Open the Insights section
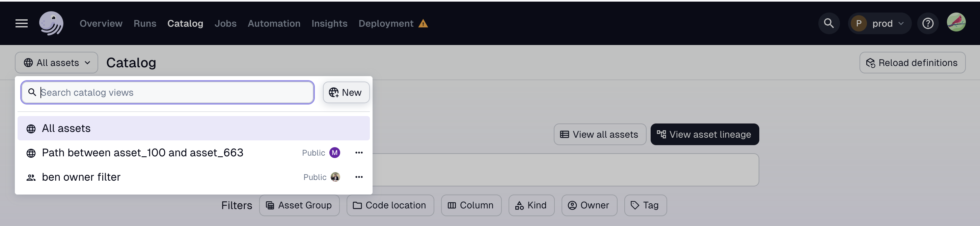This screenshot has width=980, height=226. tap(329, 23)
